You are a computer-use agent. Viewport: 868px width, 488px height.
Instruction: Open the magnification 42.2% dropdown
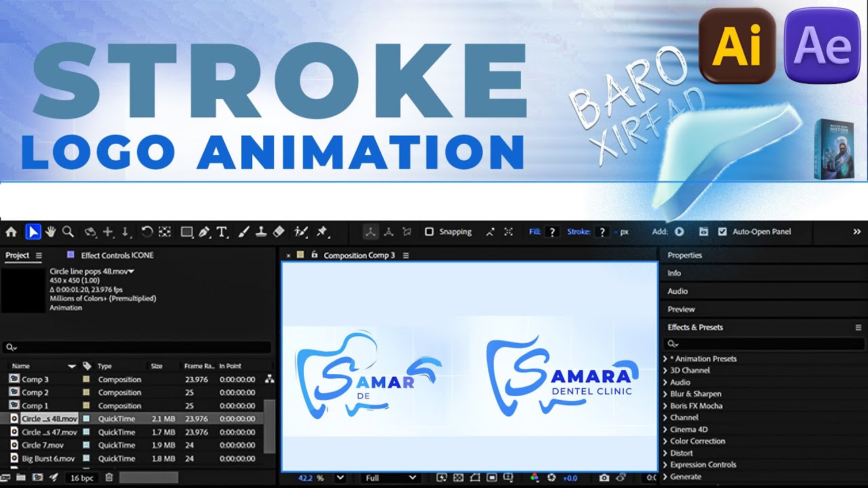(x=340, y=478)
